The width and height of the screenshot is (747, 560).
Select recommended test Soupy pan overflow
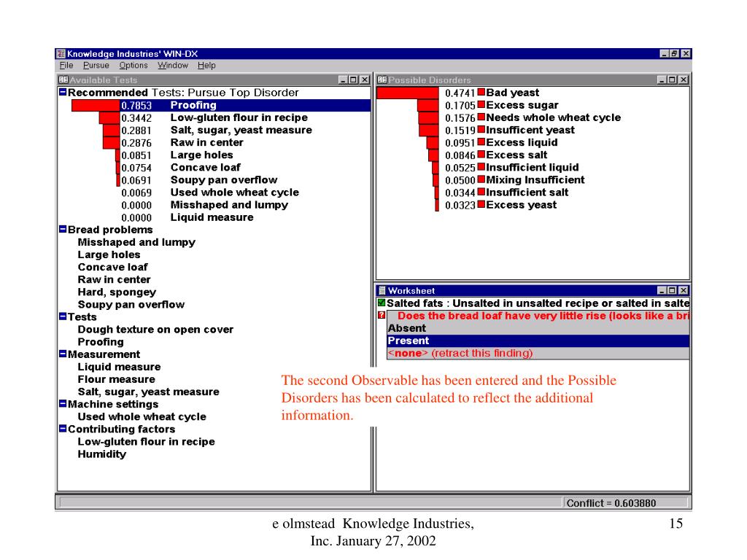point(223,179)
